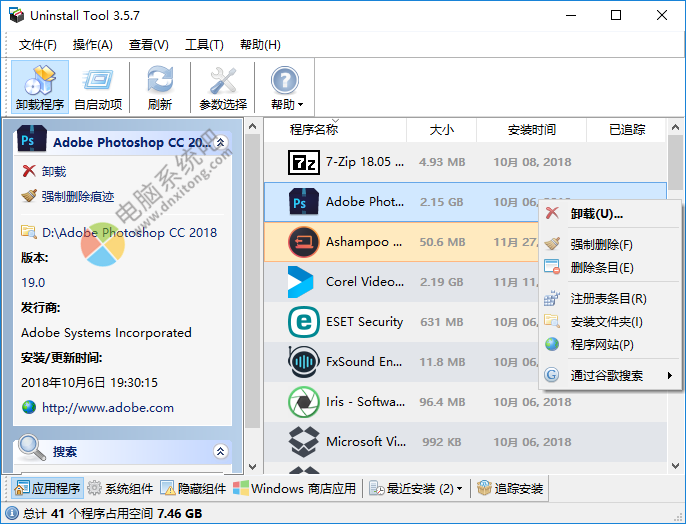Expand 通过谷歌搜索 submenu
The height and width of the screenshot is (524, 686).
click(x=610, y=375)
